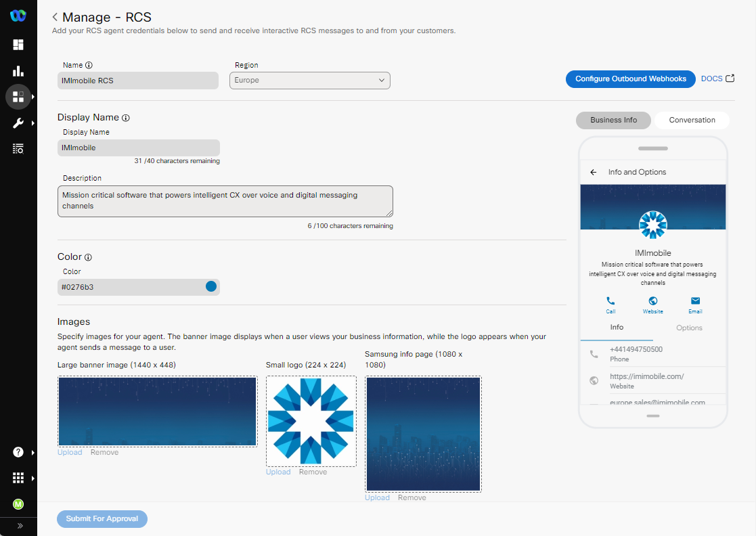Open the bar chart reports icon

18,71
